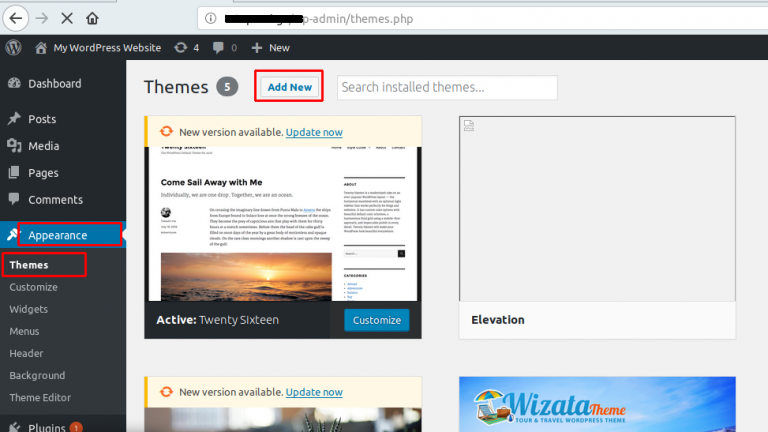Click Customize on active Twenty Sixteen
The image size is (768, 432).
coord(377,320)
